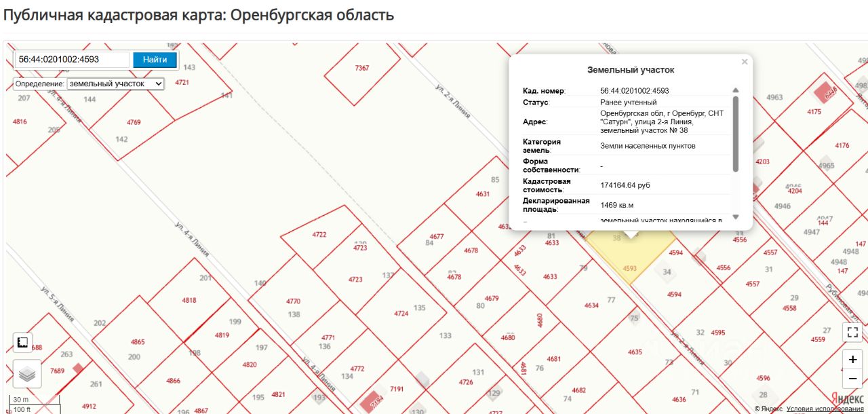The image size is (868, 414).
Task: Click the declared area value 1469 кв.м
Action: [x=617, y=205]
